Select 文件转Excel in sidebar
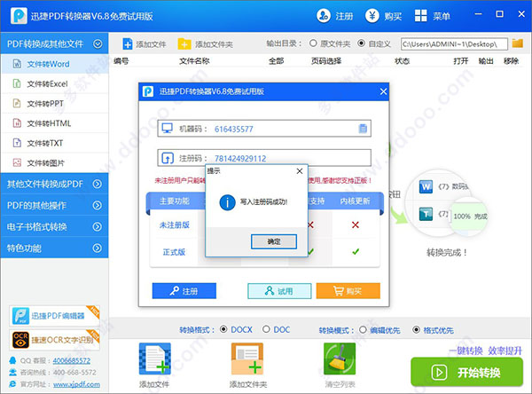The width and height of the screenshot is (532, 394). click(x=55, y=83)
